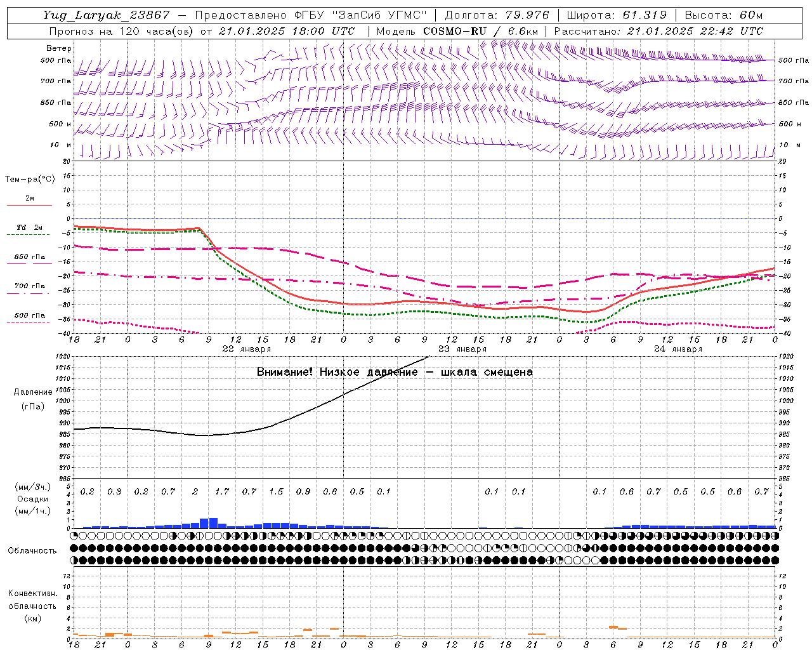Click left wind-level label 700 гПа
Viewport: 812px width, 650px height.
click(x=56, y=81)
